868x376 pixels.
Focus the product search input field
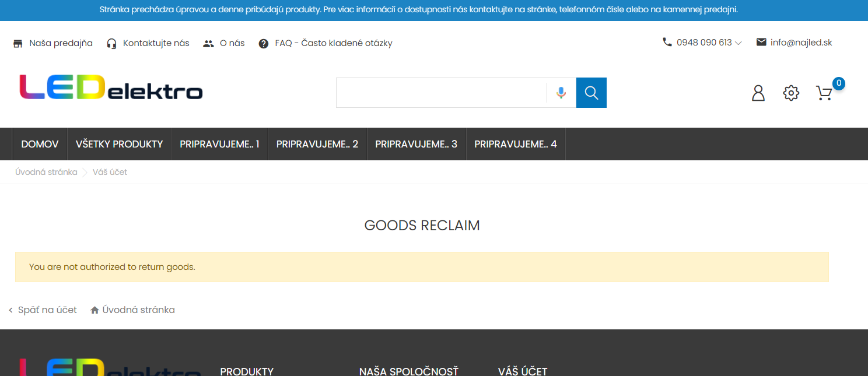click(x=441, y=93)
